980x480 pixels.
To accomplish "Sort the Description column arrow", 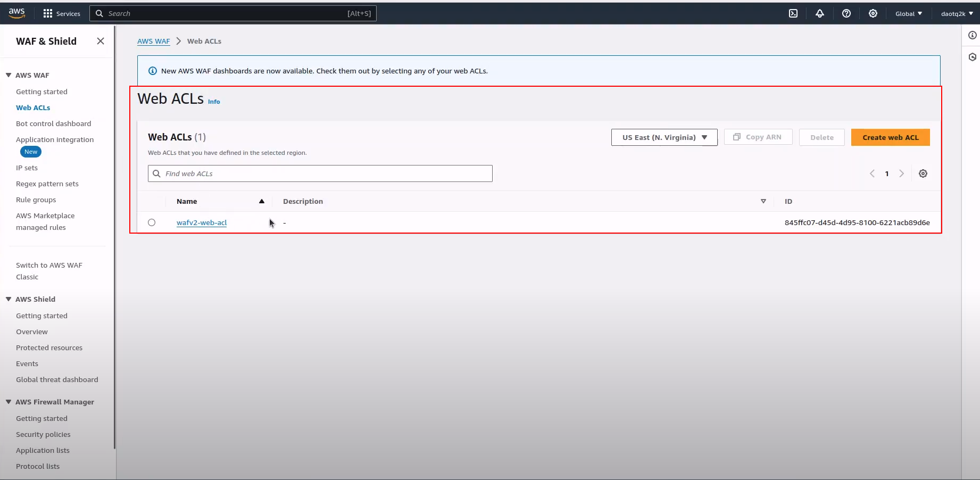I will tap(763, 201).
